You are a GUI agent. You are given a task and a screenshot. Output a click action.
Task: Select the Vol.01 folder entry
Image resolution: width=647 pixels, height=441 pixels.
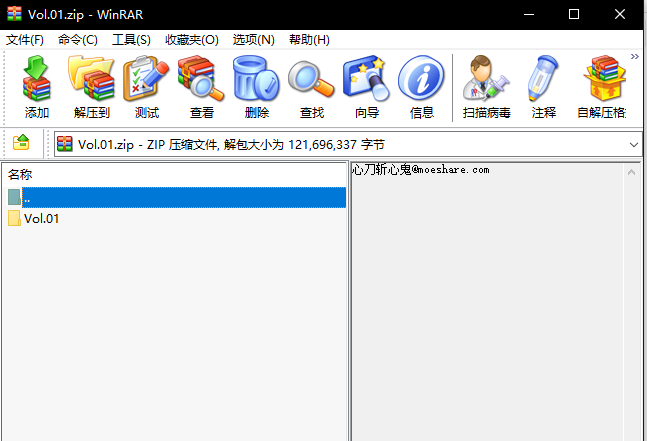34,219
